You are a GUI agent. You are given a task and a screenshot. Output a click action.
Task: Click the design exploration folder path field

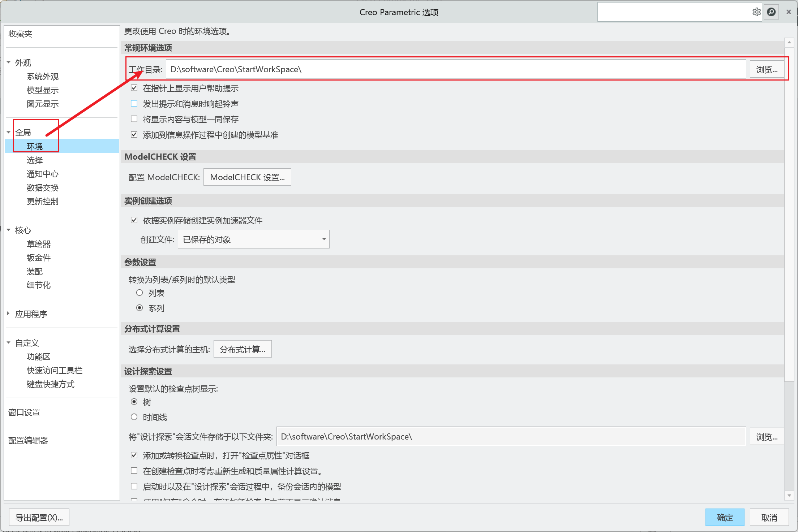(511, 437)
